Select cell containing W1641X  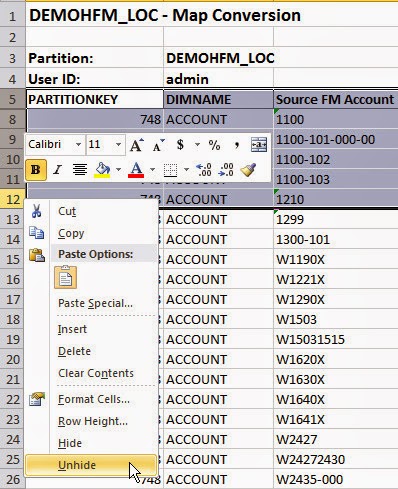336,419
